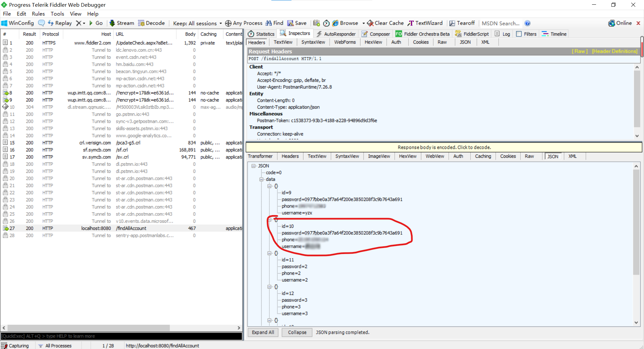644x349 pixels.
Task: Click yellow bar to decode response
Action: pos(444,147)
